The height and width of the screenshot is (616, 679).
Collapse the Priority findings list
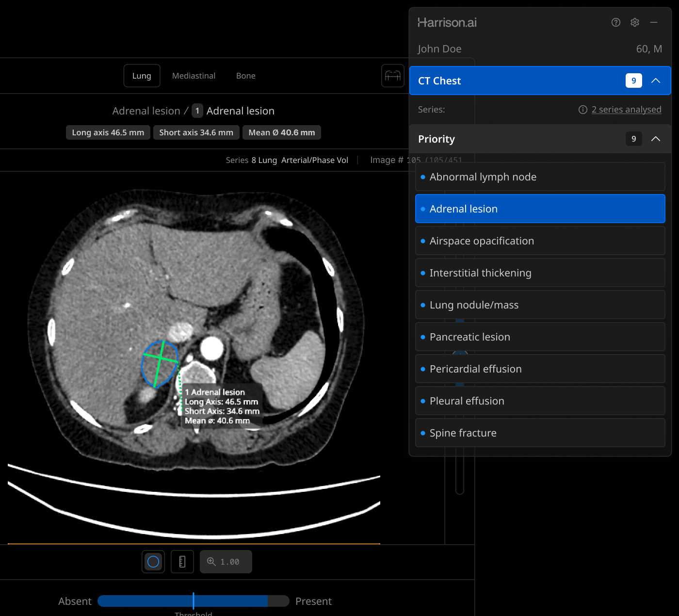[655, 139]
